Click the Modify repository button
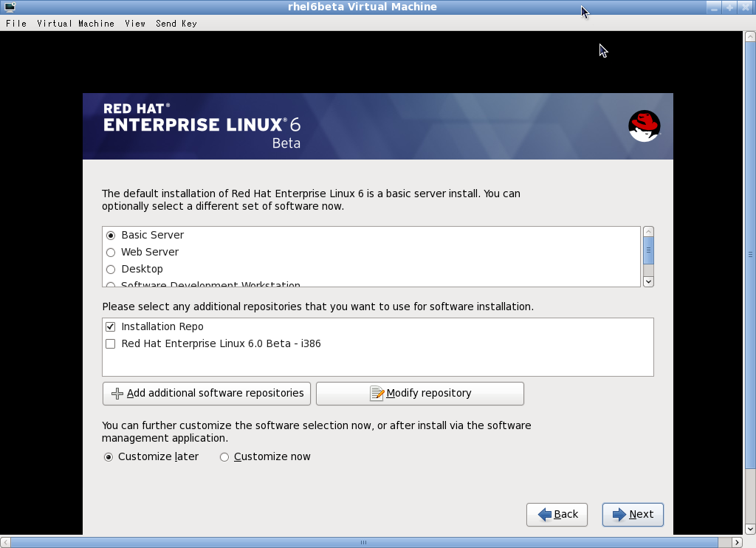This screenshot has height=548, width=756. pos(420,393)
